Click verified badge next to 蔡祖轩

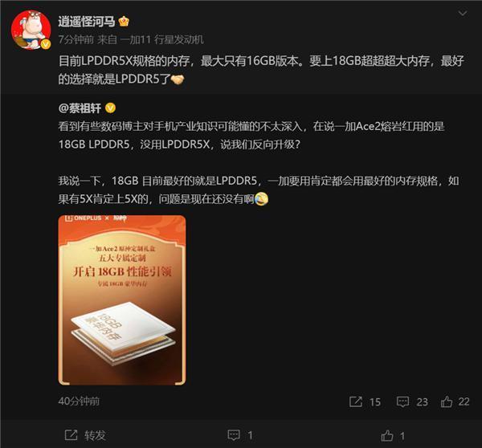(110, 108)
